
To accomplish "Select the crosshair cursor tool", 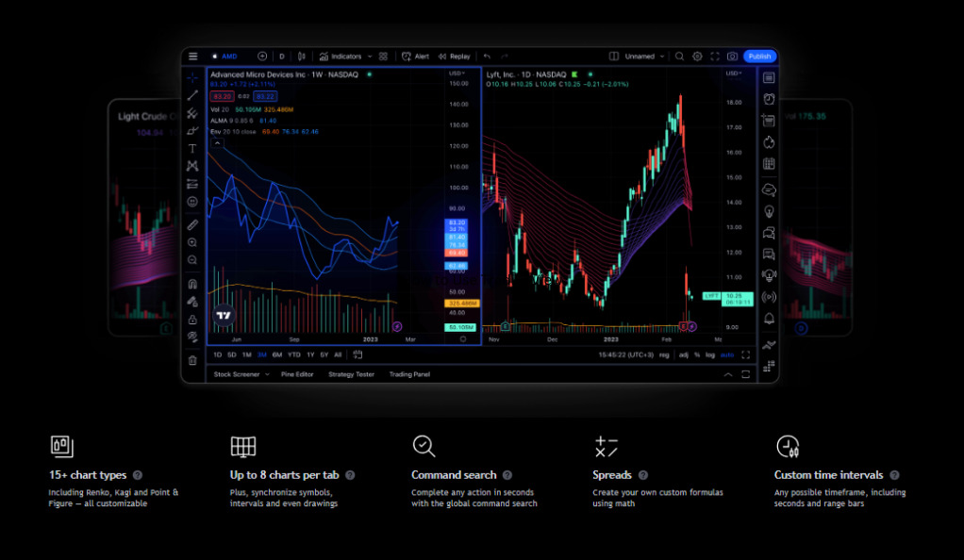I will click(x=192, y=78).
